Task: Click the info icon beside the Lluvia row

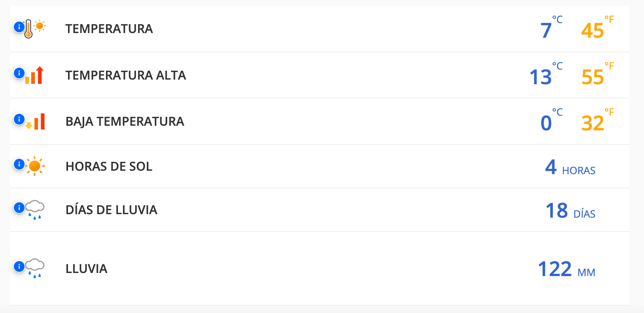Action: pyautogui.click(x=19, y=266)
